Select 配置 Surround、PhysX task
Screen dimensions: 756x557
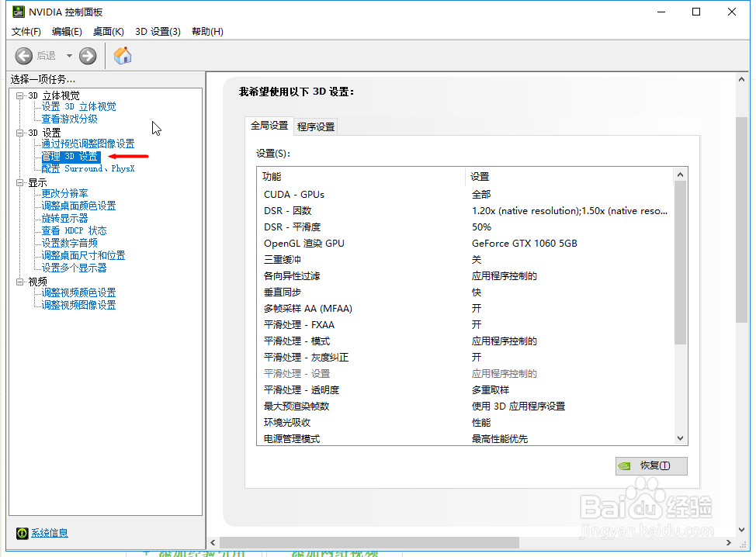point(88,168)
